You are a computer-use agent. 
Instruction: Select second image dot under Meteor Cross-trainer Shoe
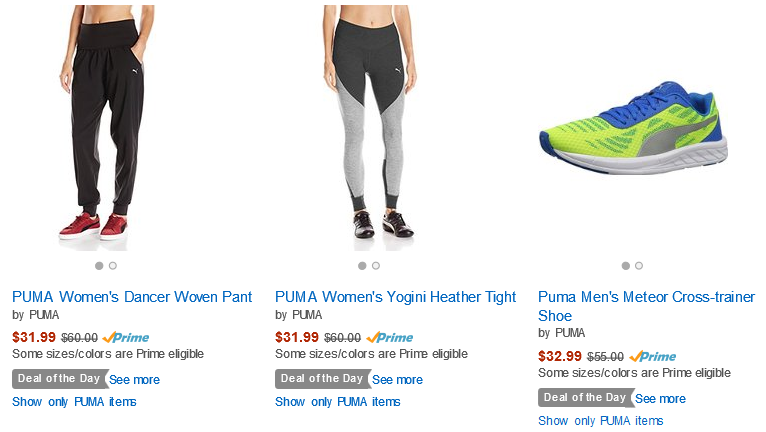[x=639, y=266]
